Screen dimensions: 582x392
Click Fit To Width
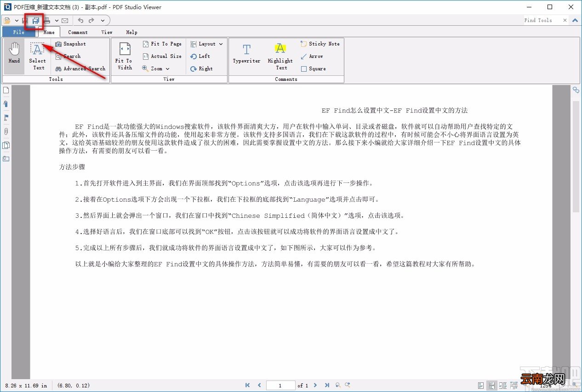click(x=124, y=57)
